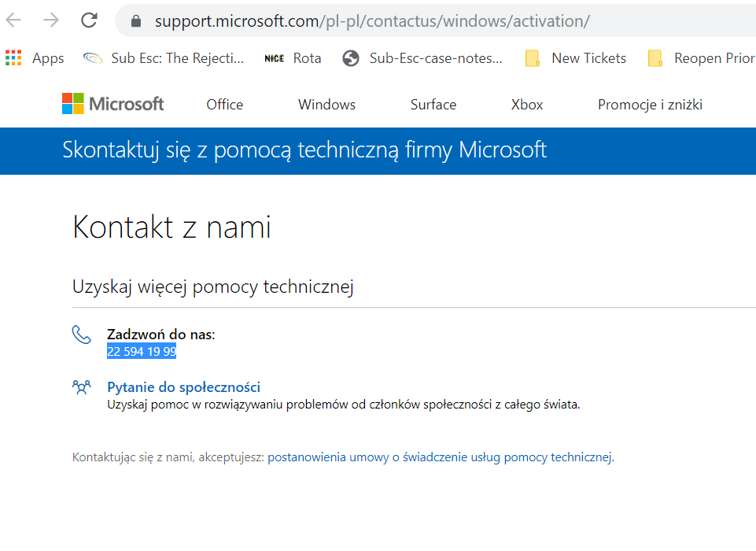Open Pytanie do społeczności link
This screenshot has height=551, width=756.
pos(184,387)
